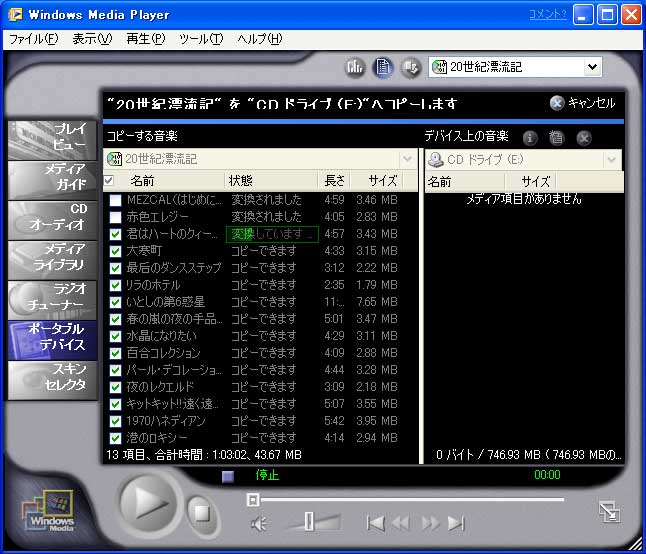Click the 変換しています status cell
646x554 pixels.
[272, 234]
